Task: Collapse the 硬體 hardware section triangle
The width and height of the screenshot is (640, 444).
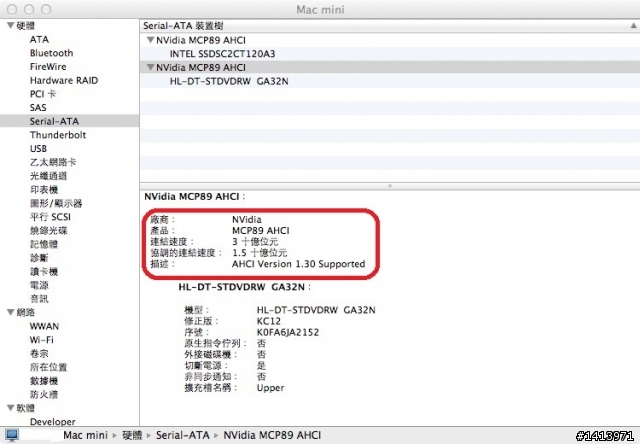Action: 11,26
